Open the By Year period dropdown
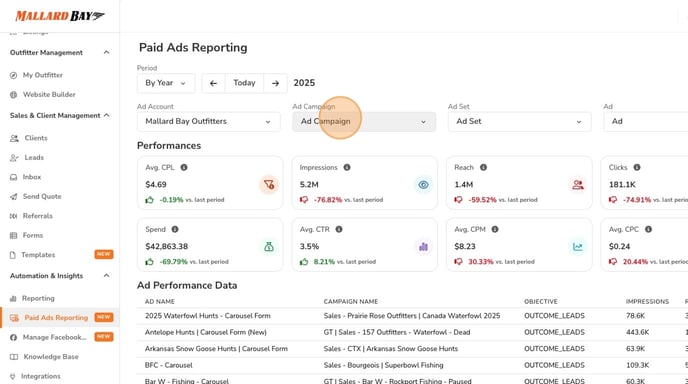Image resolution: width=688 pixels, height=384 pixels. [x=166, y=83]
